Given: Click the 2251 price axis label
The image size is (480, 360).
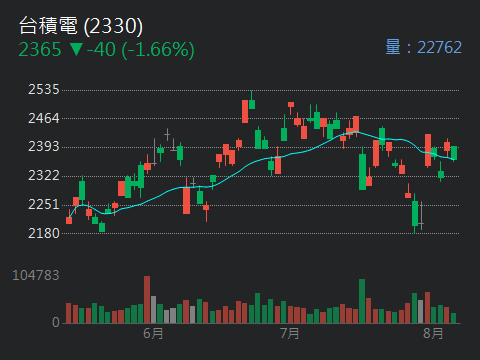Looking at the screenshot, I should (x=44, y=204).
